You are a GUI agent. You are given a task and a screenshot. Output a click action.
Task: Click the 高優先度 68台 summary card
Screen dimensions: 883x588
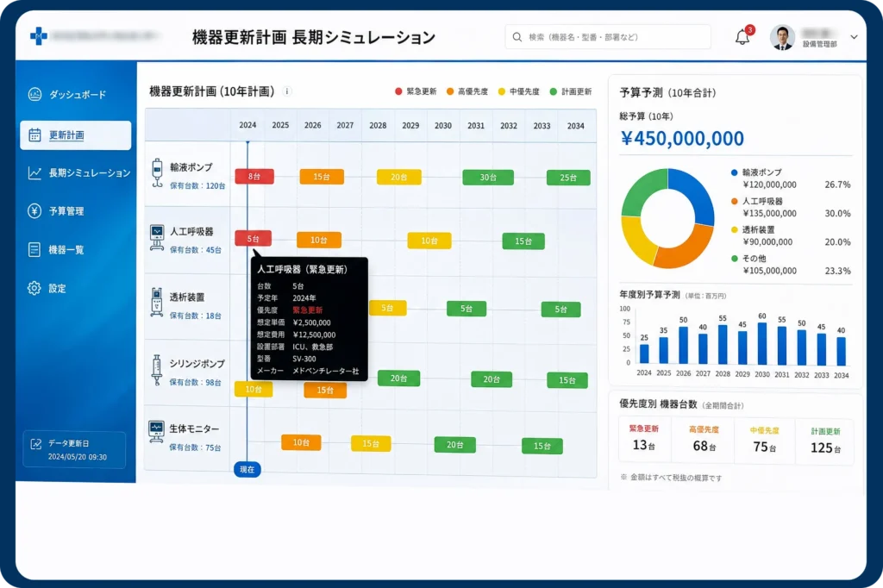pos(704,440)
